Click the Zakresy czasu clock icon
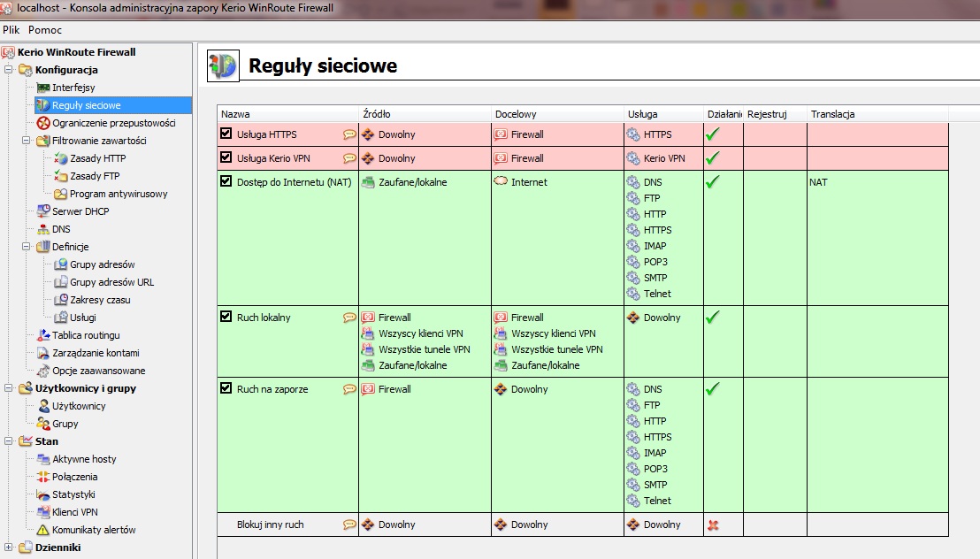Viewport: 980px width, 559px height. coord(61,300)
